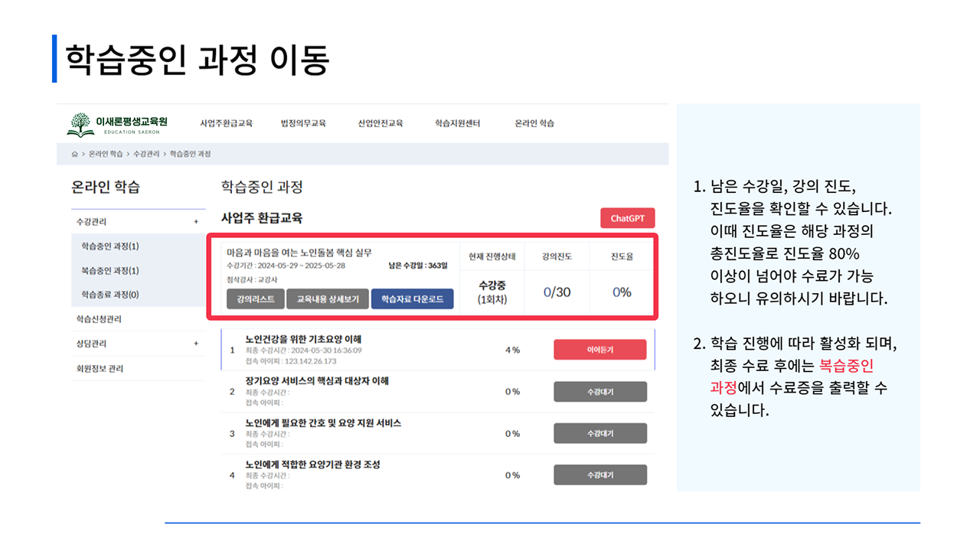Screen dimensions: 980x551
Task: Click the home icon in breadcrumb
Action: 74,154
